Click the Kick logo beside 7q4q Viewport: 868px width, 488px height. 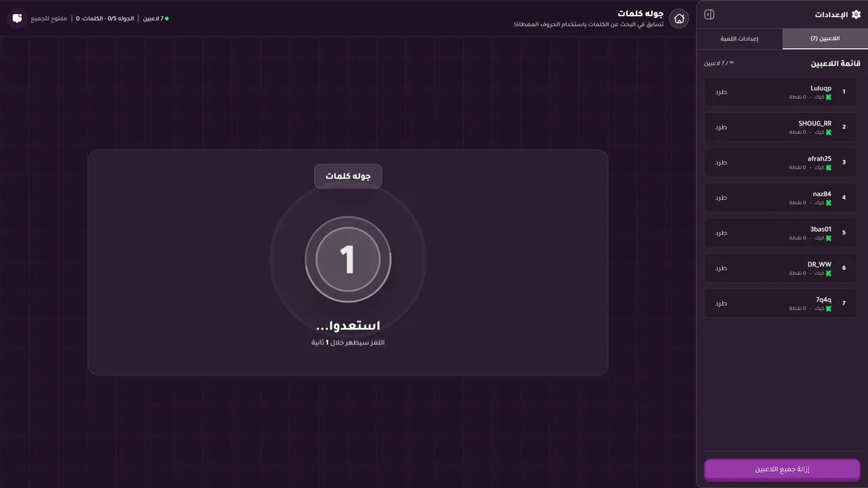pyautogui.click(x=829, y=308)
